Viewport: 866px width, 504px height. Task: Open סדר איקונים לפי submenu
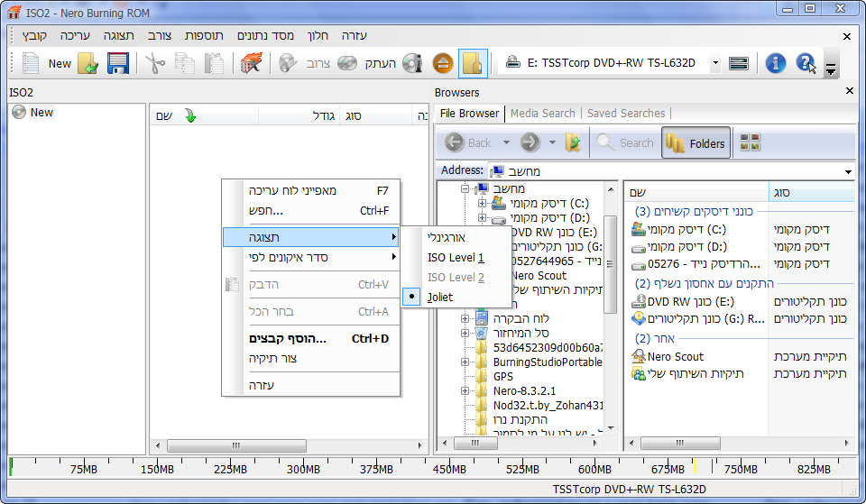point(311,257)
